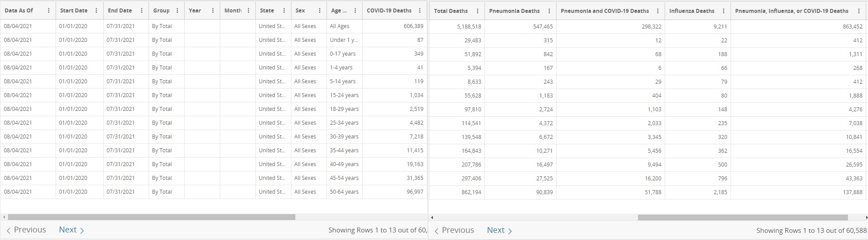This screenshot has height=240, width=868.
Task: Select the 'All Ages' cell
Action: click(345, 26)
